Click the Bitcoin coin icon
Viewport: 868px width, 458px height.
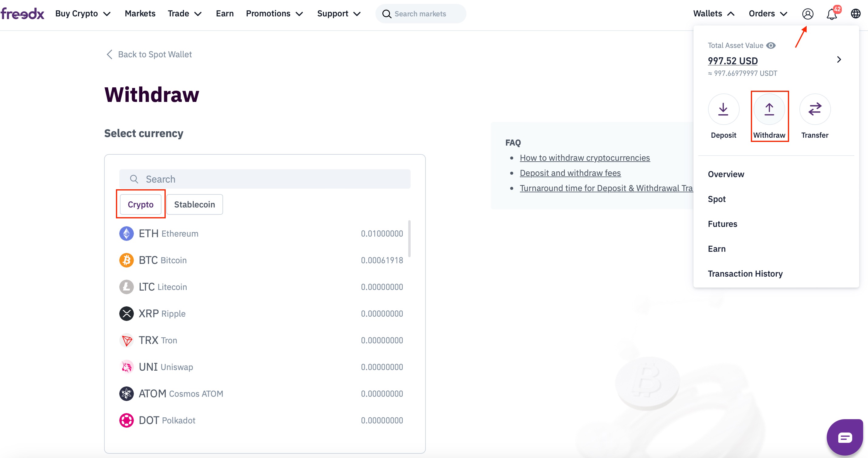126,260
